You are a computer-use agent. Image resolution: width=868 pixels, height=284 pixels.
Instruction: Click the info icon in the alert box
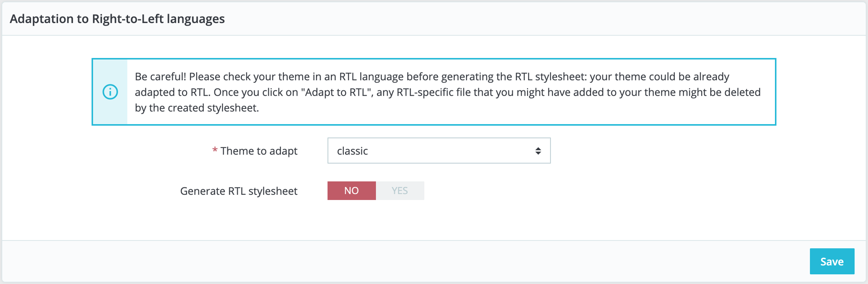(110, 92)
